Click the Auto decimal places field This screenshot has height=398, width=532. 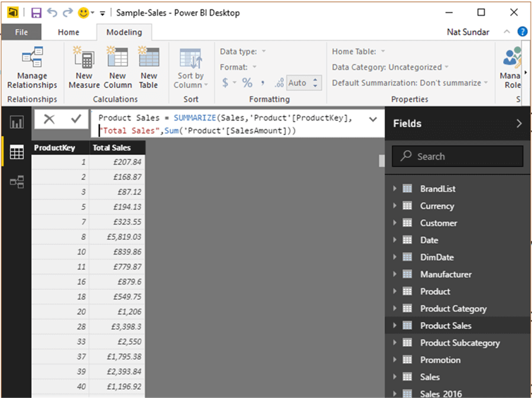coord(298,83)
